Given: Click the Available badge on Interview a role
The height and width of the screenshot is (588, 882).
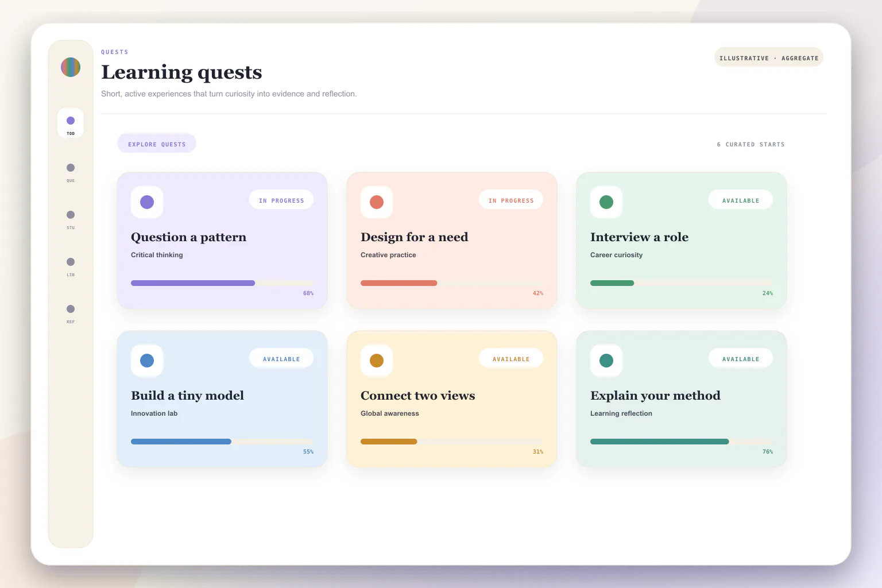Looking at the screenshot, I should [x=741, y=200].
